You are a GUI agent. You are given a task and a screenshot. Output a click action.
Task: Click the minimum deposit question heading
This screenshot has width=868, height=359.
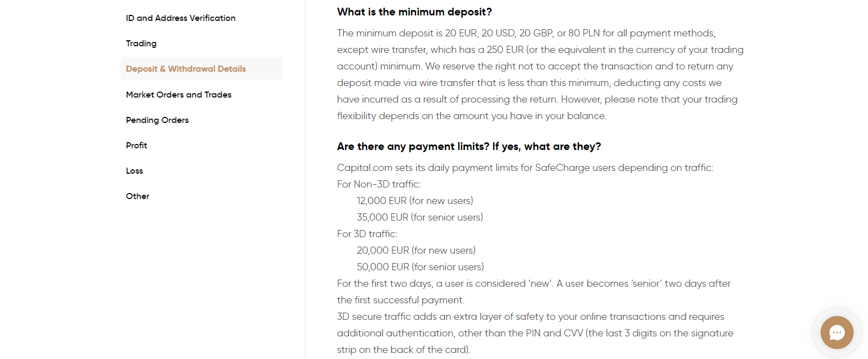(x=415, y=12)
